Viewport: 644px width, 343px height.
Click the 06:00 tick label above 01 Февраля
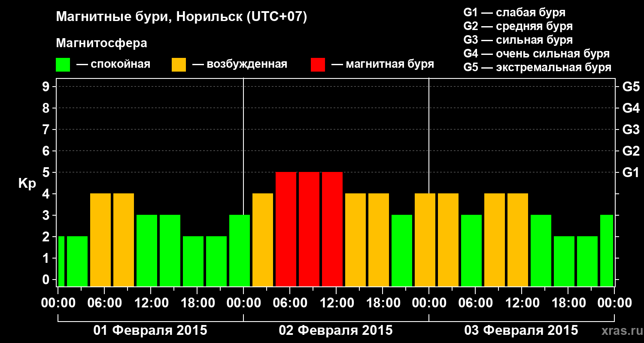point(104,303)
